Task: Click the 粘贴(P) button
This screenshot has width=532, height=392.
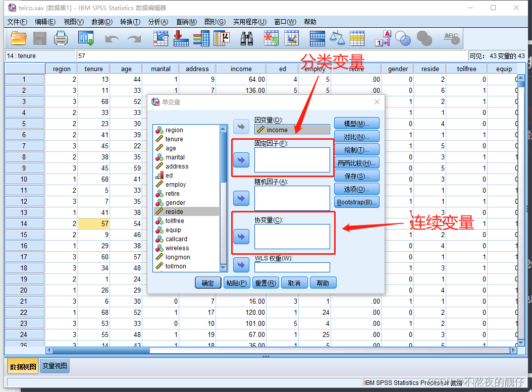Action: tap(237, 283)
